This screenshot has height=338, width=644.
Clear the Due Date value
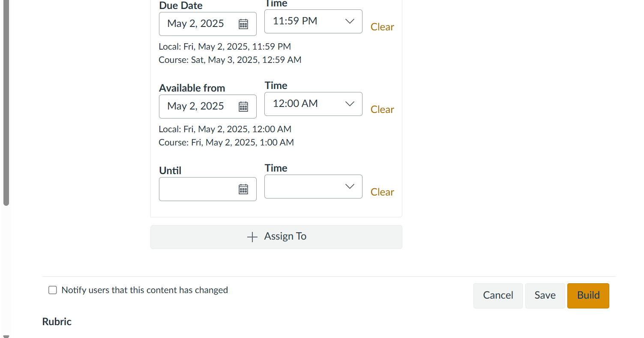click(382, 27)
